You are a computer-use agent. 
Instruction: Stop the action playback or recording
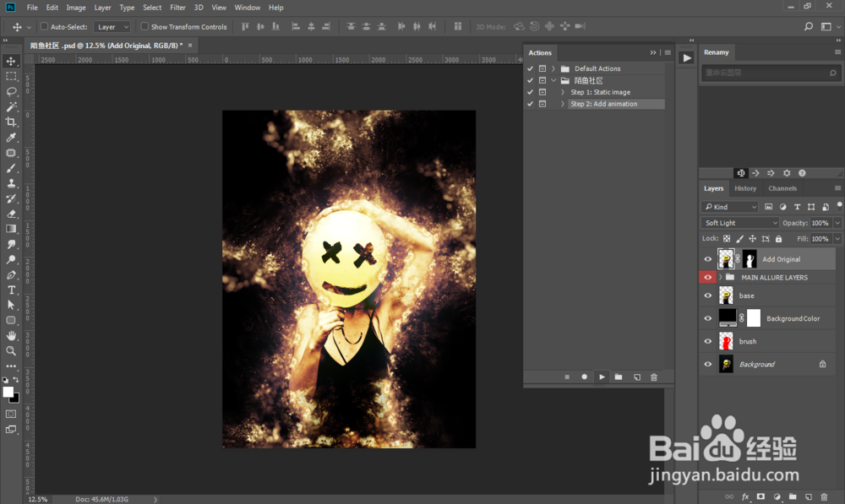(x=567, y=377)
